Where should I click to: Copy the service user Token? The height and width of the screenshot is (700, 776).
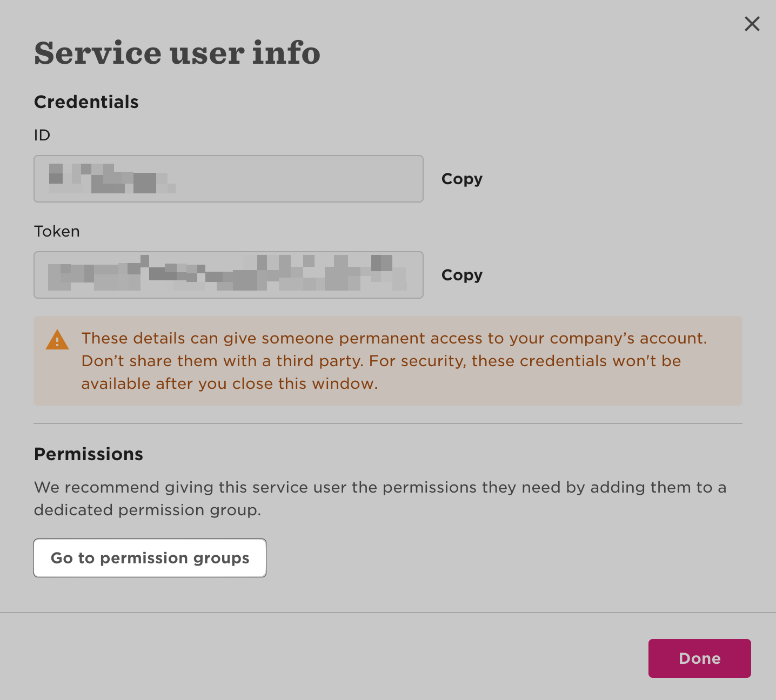461,275
